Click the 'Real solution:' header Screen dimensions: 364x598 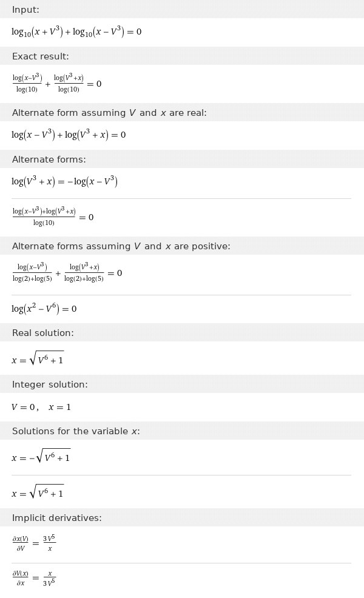click(x=43, y=333)
